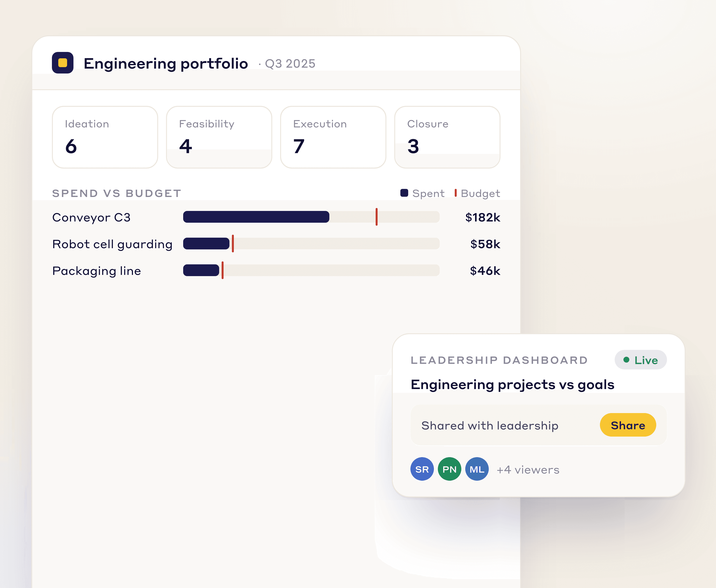This screenshot has width=716, height=588.
Task: Open the ML viewer avatar
Action: pyautogui.click(x=477, y=469)
